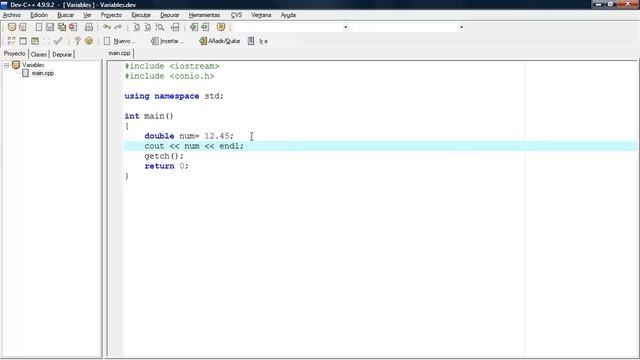This screenshot has height=360, width=640.
Task: Switch to the Depurar side tab
Action: (62, 54)
